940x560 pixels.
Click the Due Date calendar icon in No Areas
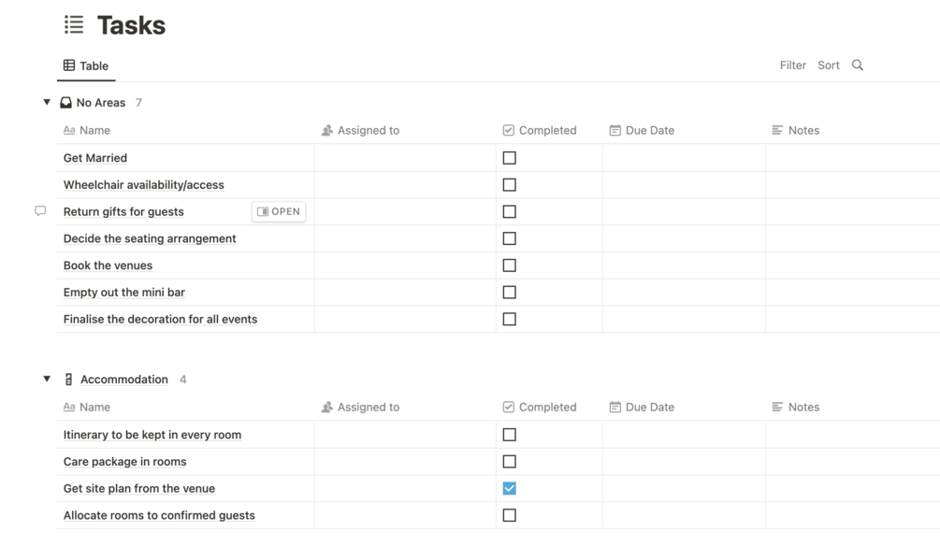click(615, 131)
